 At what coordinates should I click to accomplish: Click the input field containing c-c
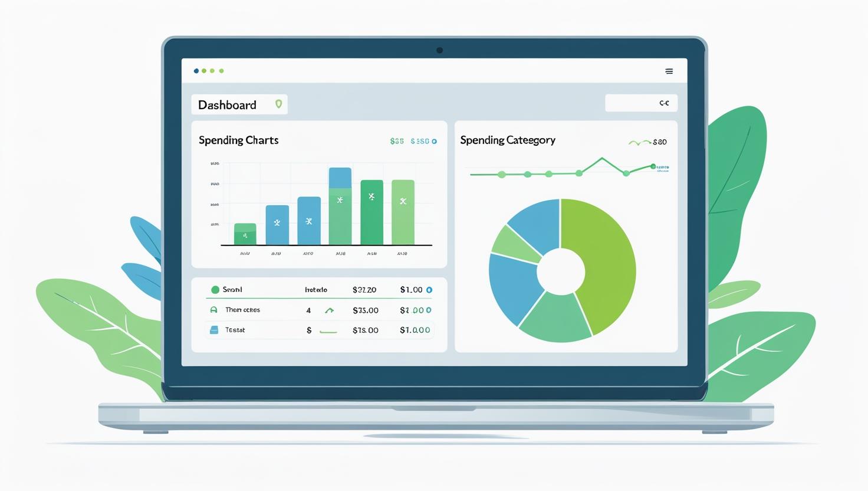641,103
